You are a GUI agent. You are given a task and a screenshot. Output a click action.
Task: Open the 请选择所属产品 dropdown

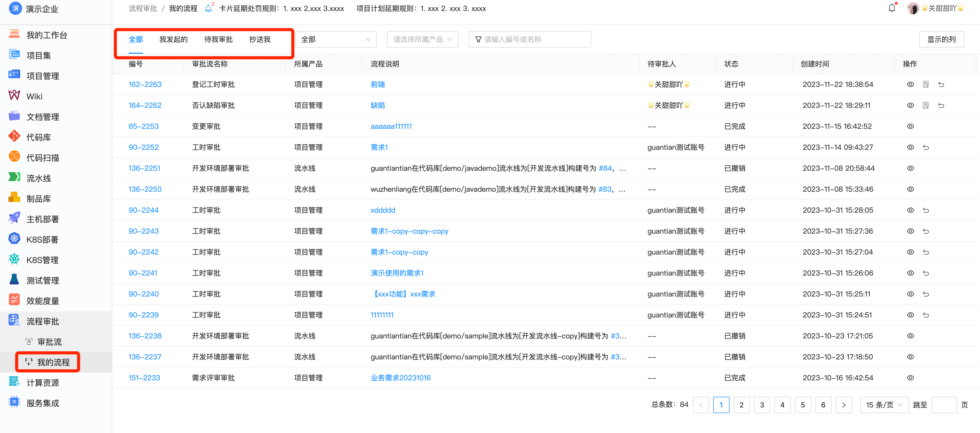422,39
